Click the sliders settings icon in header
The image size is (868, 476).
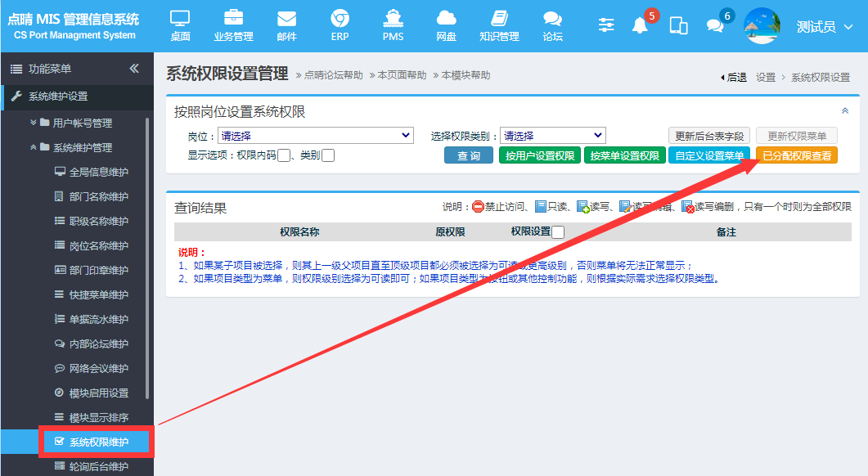pos(606,25)
